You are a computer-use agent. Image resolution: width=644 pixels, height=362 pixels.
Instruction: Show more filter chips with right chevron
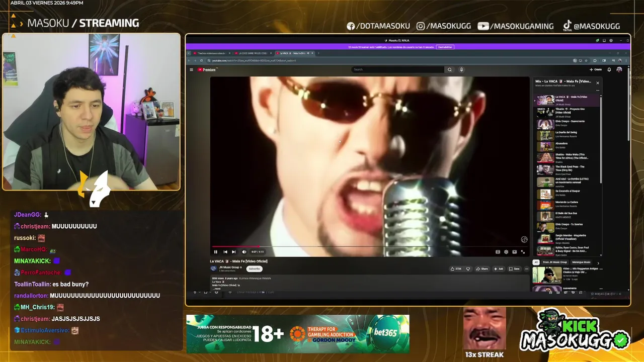[598, 262]
